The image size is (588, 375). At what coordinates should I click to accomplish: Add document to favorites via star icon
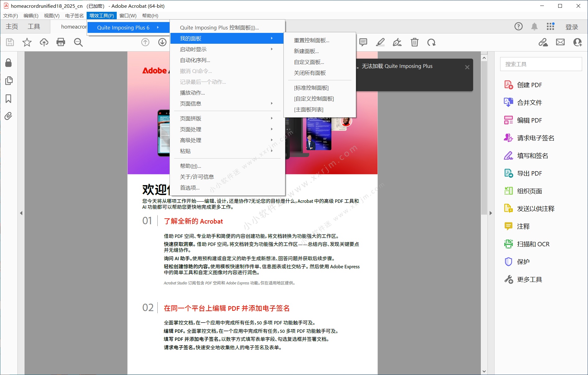[27, 42]
